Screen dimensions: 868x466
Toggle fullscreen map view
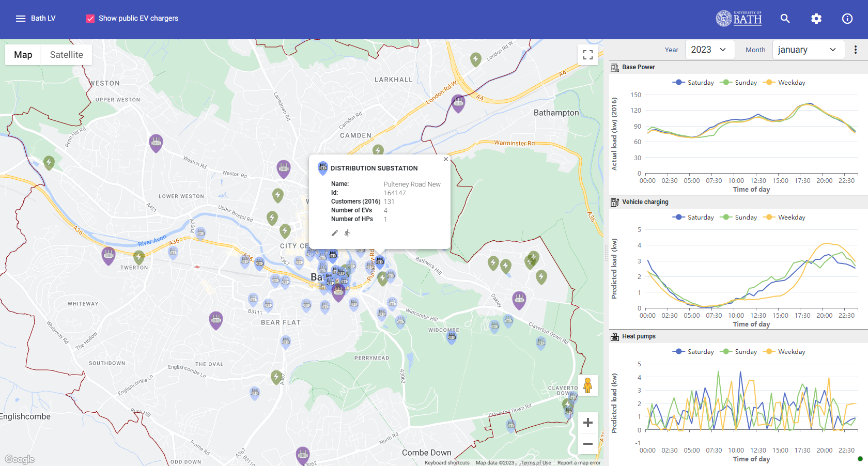click(x=587, y=55)
